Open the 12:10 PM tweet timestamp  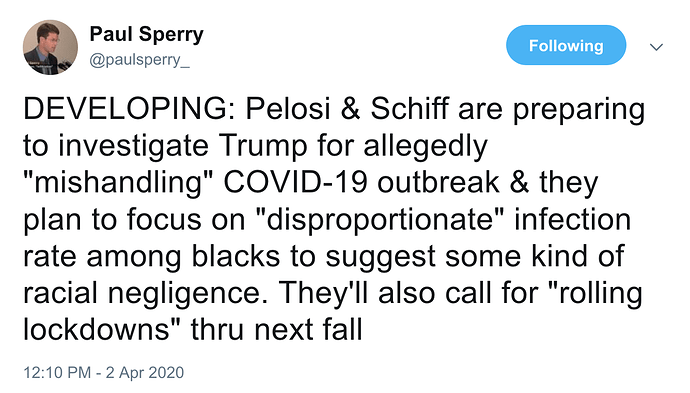57,372
